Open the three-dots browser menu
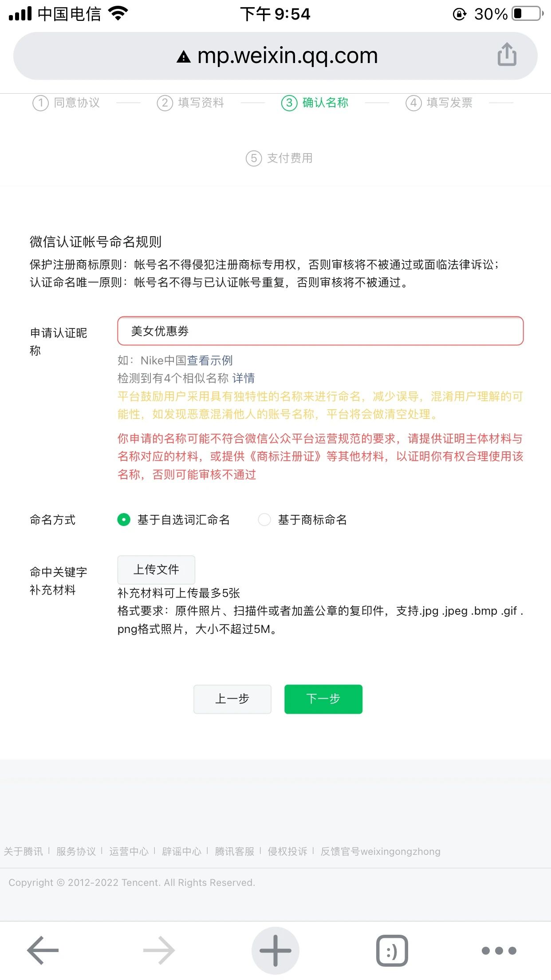Screen dimensions: 551x980 coord(499,950)
